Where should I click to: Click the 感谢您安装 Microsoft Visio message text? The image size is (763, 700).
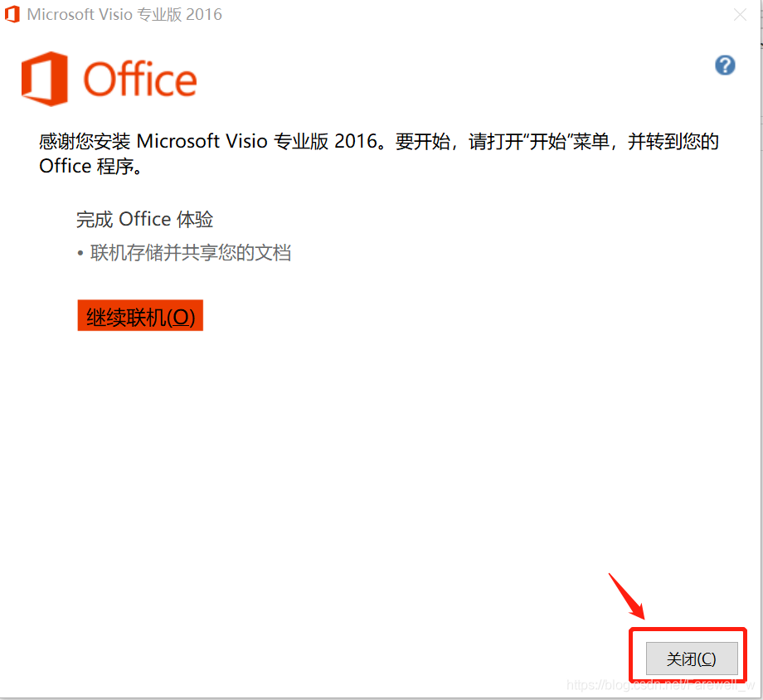click(378, 153)
